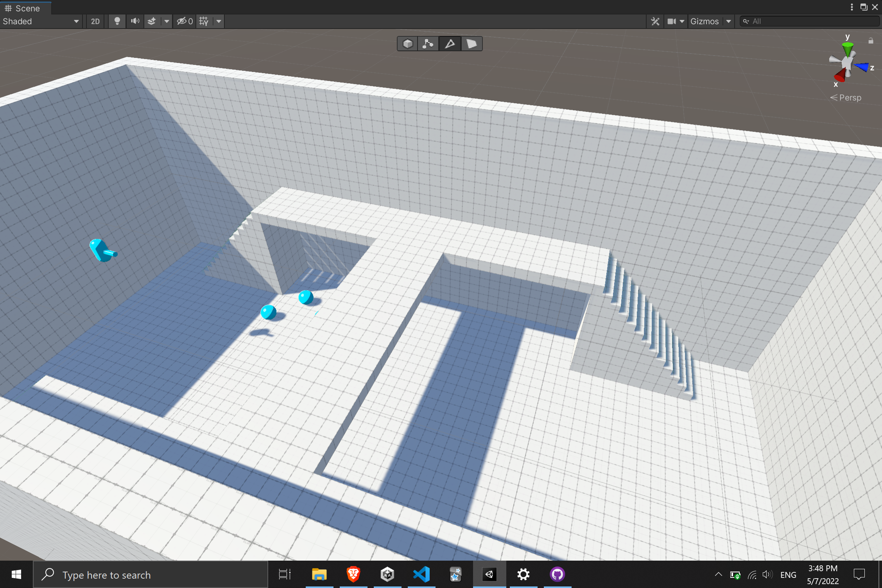The width and height of the screenshot is (882, 588).
Task: Open the scene view overflow menu
Action: coord(852,7)
